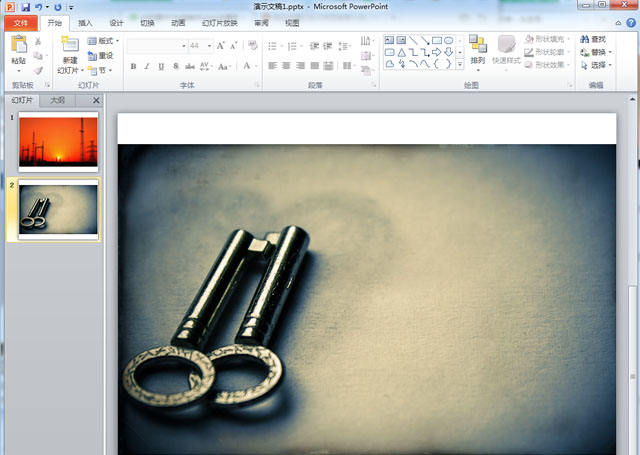Click the 粘贴 paste clipboard icon
Viewport: 640px width, 455px height.
coord(19,44)
